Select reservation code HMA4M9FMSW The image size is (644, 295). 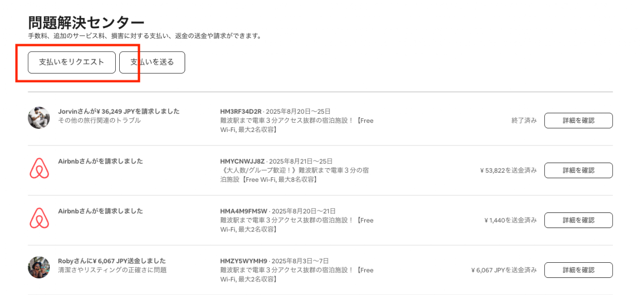tap(244, 211)
